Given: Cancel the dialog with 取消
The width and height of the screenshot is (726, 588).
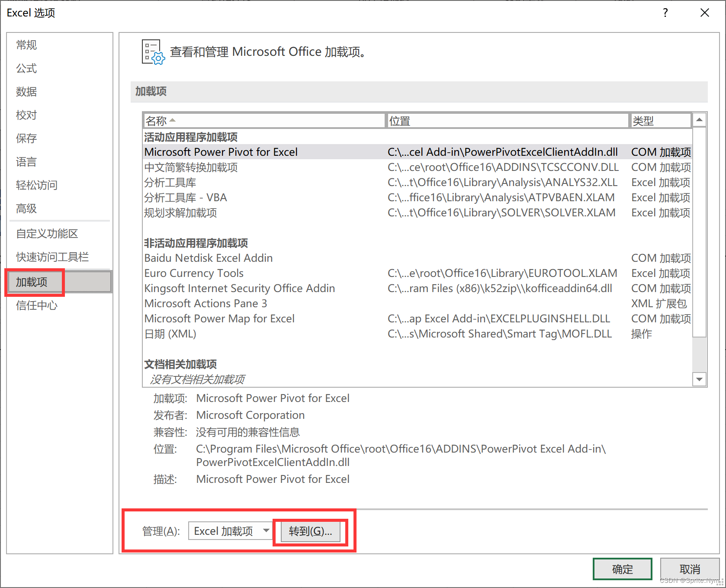Looking at the screenshot, I should [x=690, y=569].
